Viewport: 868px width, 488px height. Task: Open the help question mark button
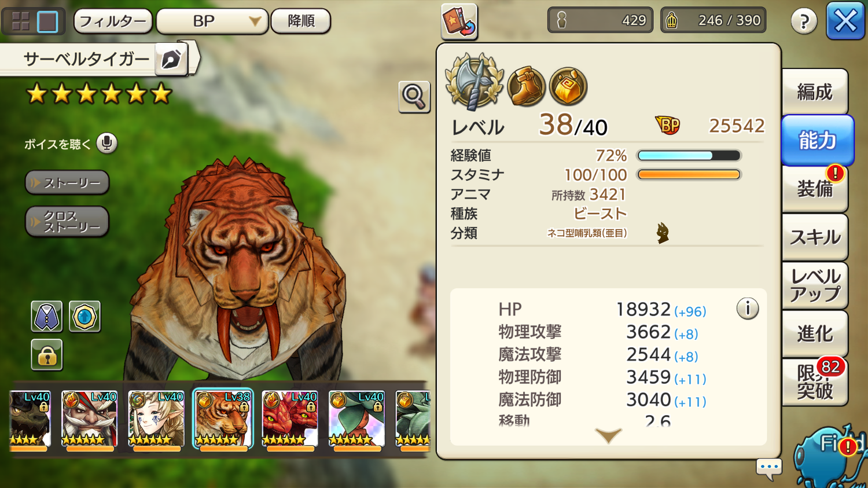tap(804, 21)
